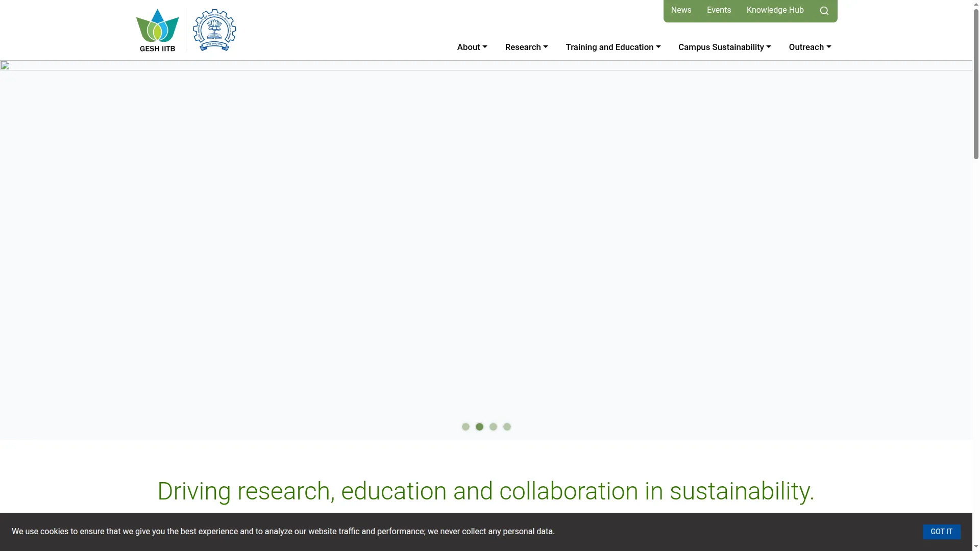Expand the Research dropdown menu

[x=526, y=47]
